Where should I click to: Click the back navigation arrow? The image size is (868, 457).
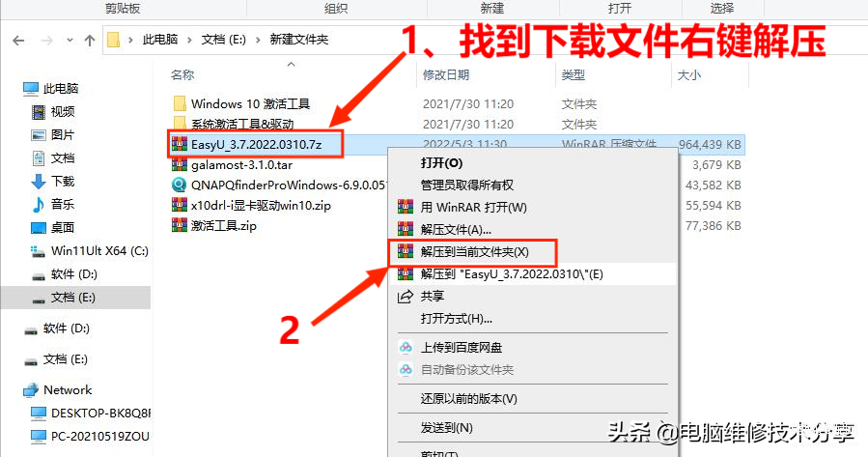18,41
